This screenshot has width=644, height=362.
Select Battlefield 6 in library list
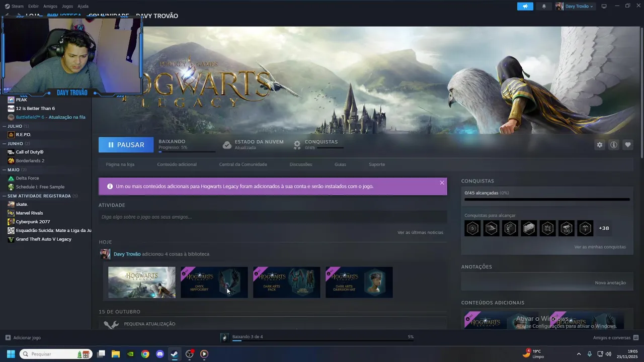pos(45,117)
